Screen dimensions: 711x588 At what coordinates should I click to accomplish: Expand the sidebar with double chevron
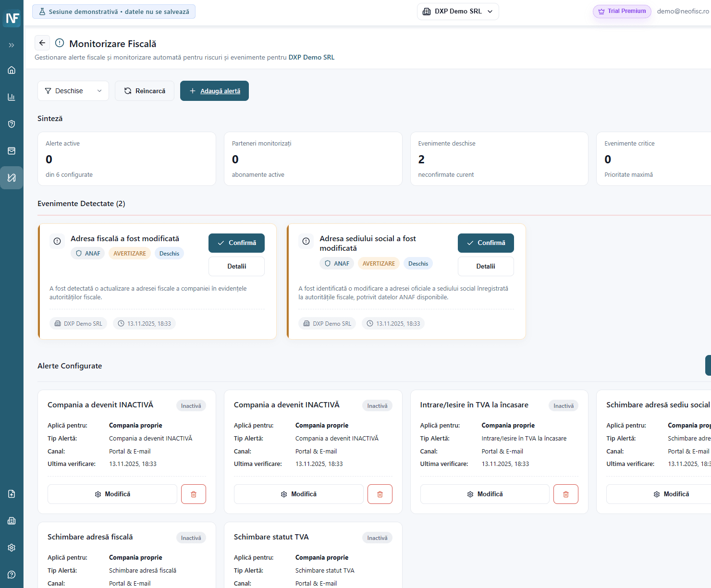click(x=12, y=45)
